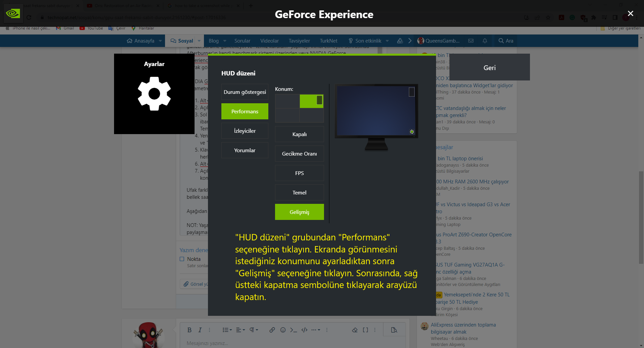Open the QueensGamb... user account menu

(438, 41)
